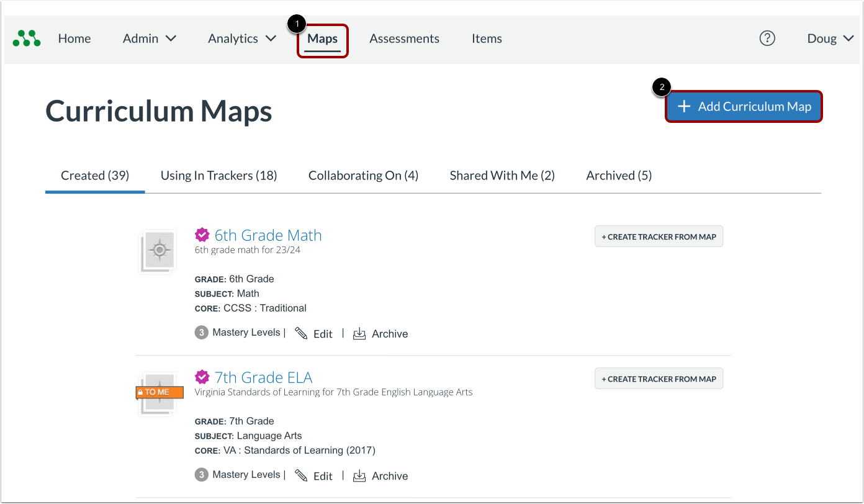Click the verified badge beside 7th Grade ELA
This screenshot has width=864, height=504.
click(x=202, y=377)
